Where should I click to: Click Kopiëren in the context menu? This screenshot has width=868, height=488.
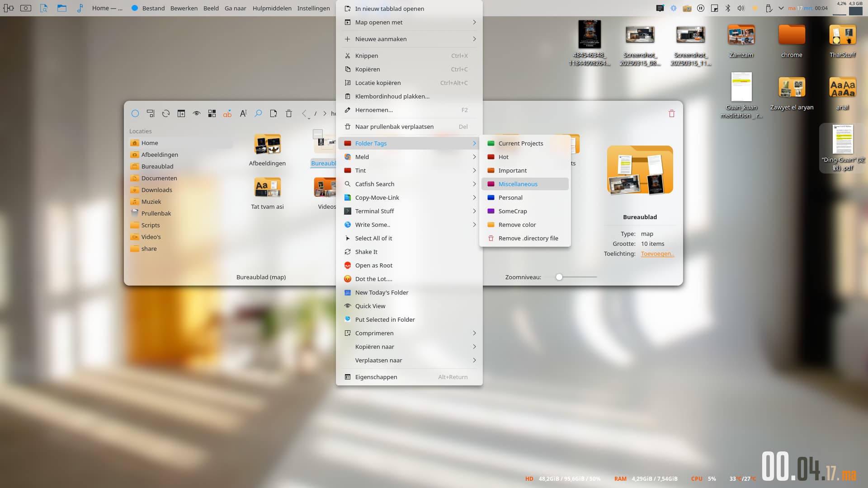[409, 69]
